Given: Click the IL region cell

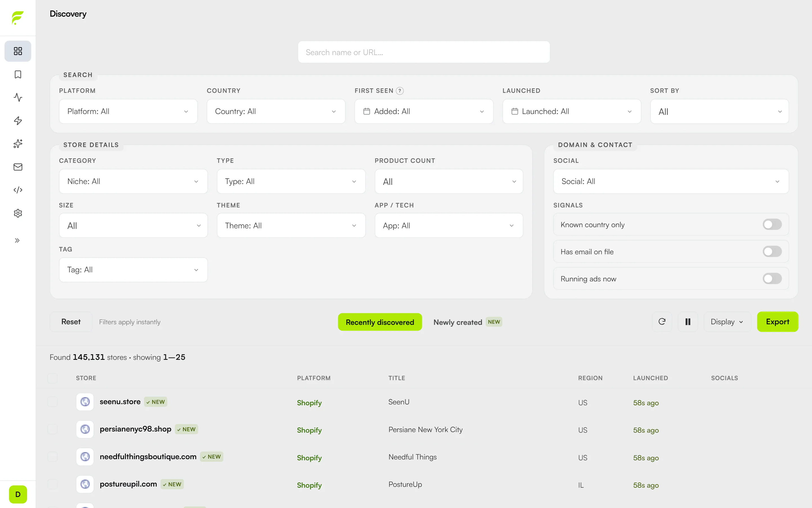Looking at the screenshot, I should click(581, 485).
